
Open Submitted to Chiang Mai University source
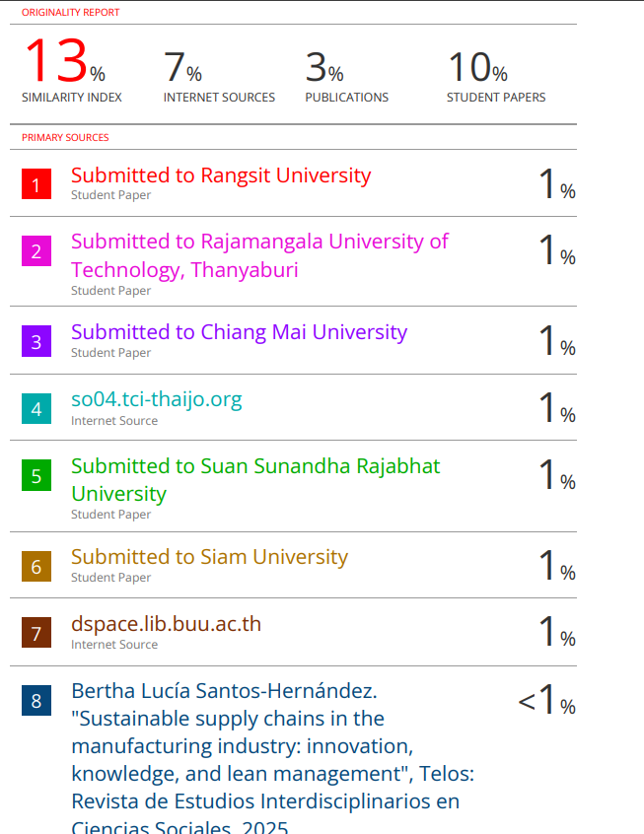coord(239,332)
